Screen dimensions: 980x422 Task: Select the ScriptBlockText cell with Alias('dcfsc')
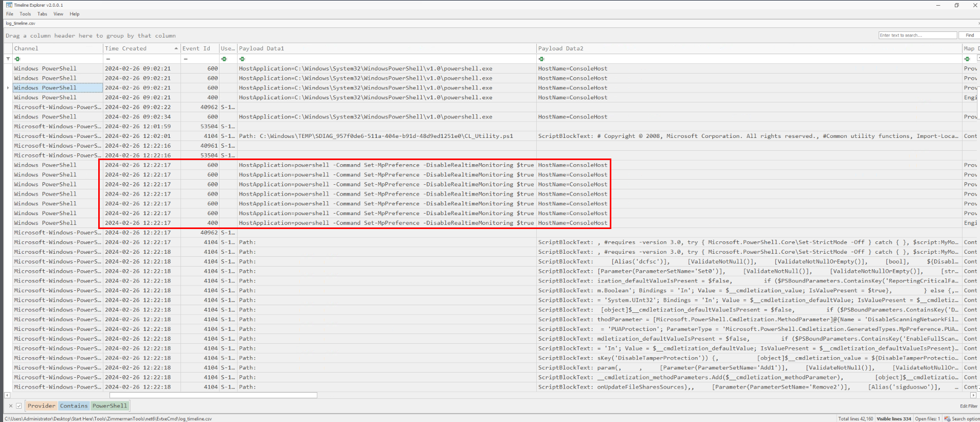point(749,261)
